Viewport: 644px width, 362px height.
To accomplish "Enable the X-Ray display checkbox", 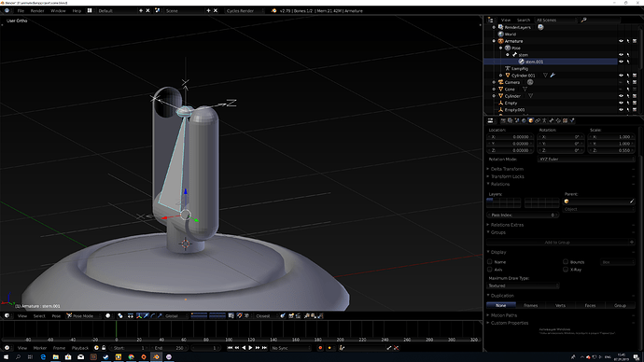I will coord(566,270).
